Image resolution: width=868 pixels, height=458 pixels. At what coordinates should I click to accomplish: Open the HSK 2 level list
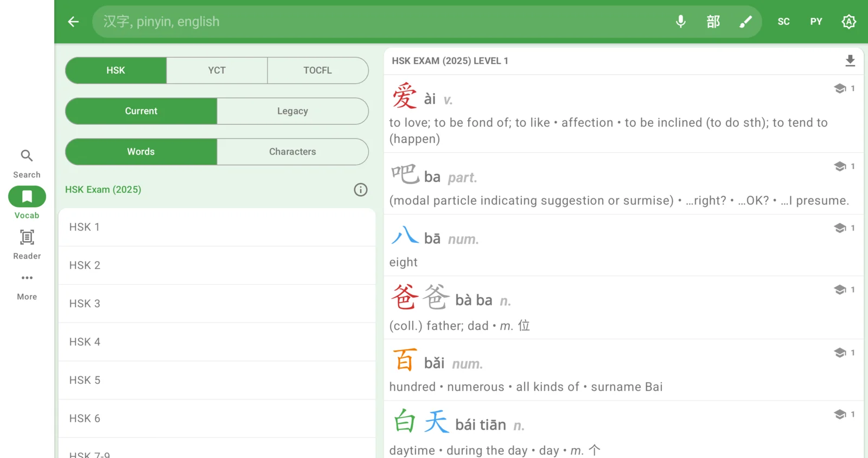click(x=217, y=266)
